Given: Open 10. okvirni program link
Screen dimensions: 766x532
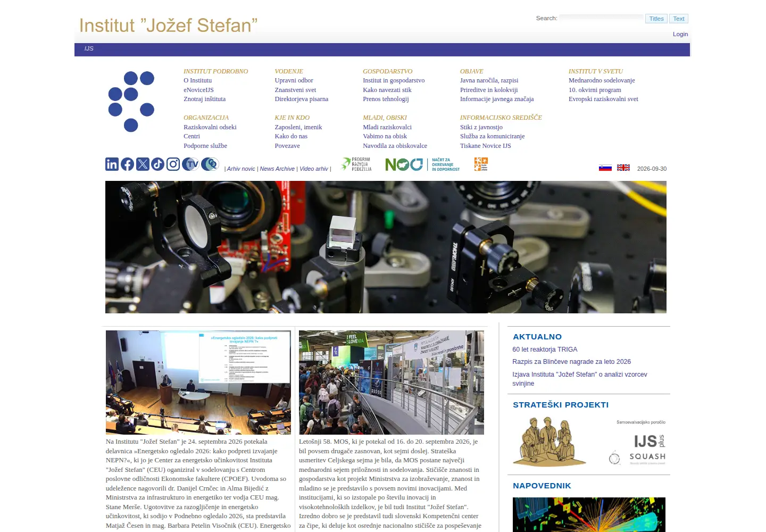Looking at the screenshot, I should click(x=595, y=90).
